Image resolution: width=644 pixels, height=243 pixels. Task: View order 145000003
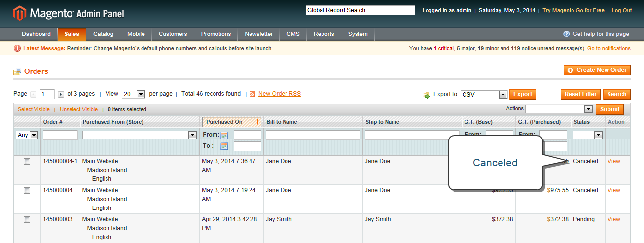click(614, 219)
